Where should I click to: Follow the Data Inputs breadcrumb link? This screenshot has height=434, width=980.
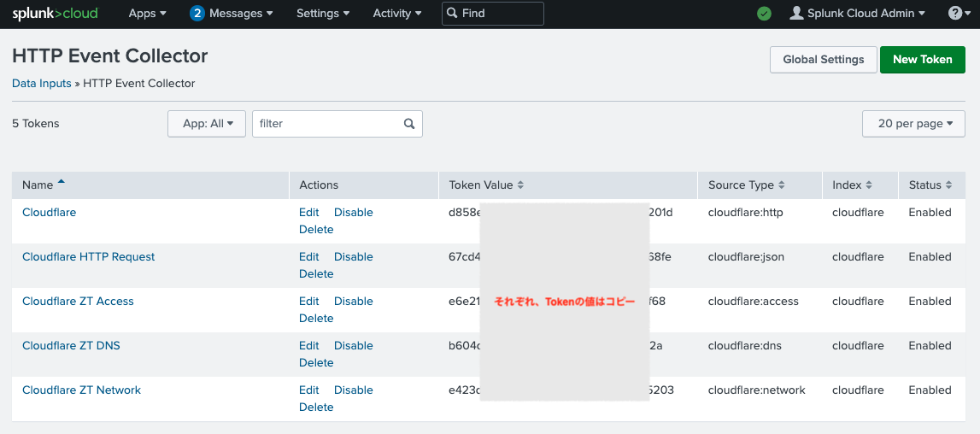point(42,83)
